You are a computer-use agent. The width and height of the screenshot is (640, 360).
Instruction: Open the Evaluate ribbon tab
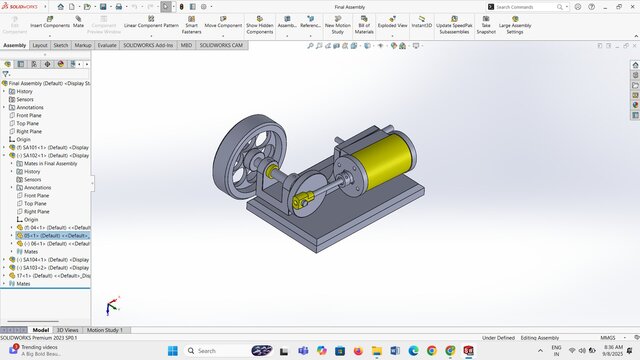pyautogui.click(x=107, y=45)
